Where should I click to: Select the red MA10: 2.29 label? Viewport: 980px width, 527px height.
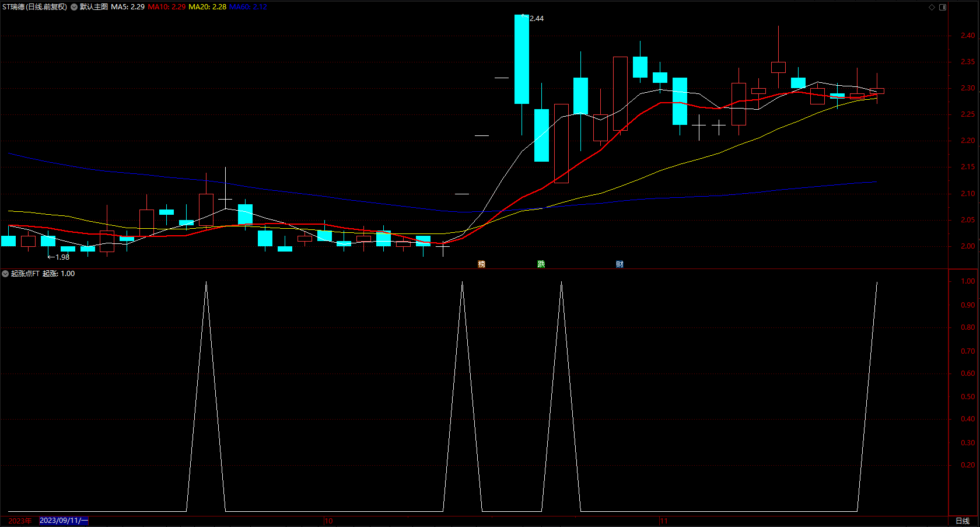point(167,7)
